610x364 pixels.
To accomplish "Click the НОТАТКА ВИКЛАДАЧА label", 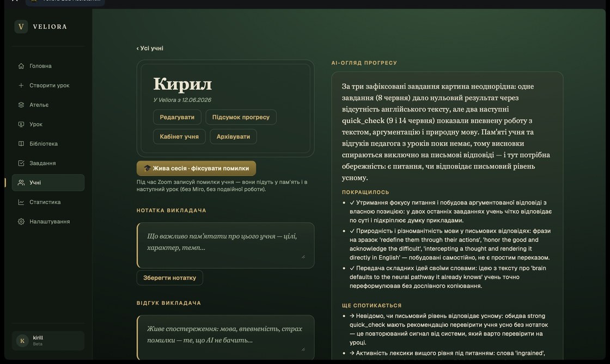I will click(171, 210).
